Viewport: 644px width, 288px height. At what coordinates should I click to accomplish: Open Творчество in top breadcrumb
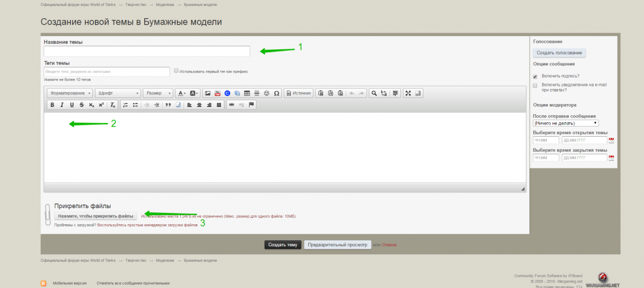coord(136,4)
